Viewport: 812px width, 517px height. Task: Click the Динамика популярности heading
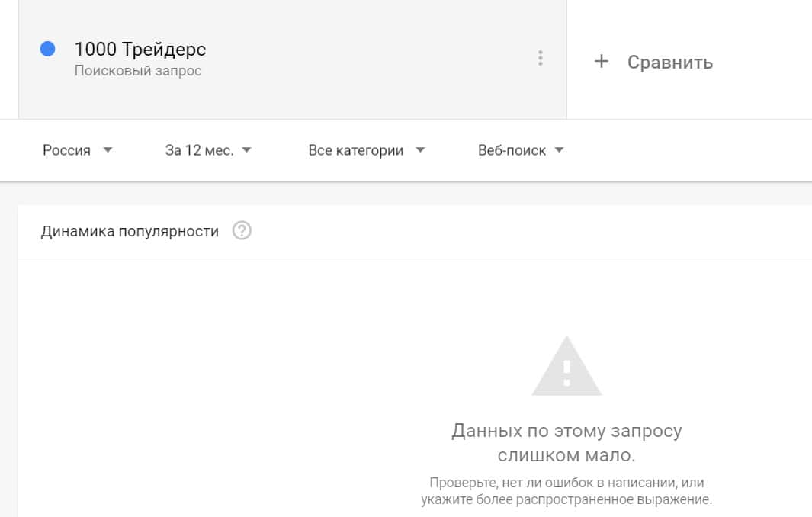tap(130, 231)
